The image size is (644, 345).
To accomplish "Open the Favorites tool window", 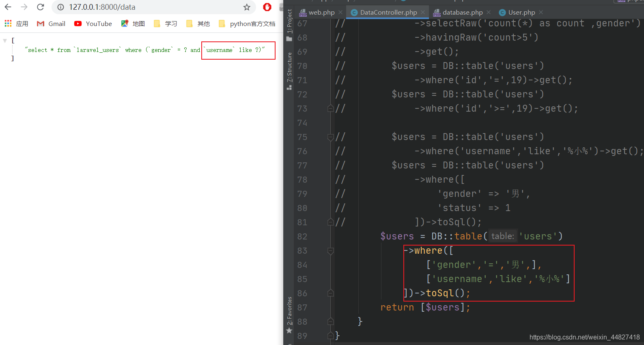I will click(289, 315).
